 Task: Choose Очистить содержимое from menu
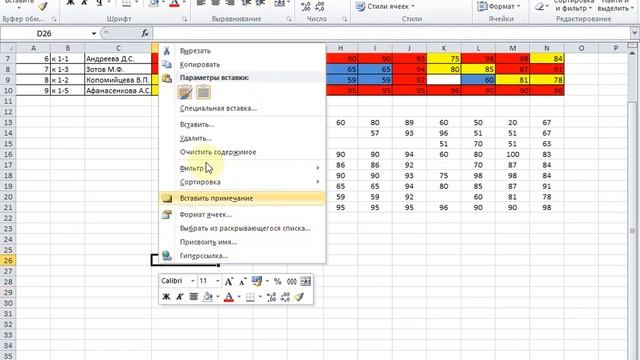coord(242,152)
